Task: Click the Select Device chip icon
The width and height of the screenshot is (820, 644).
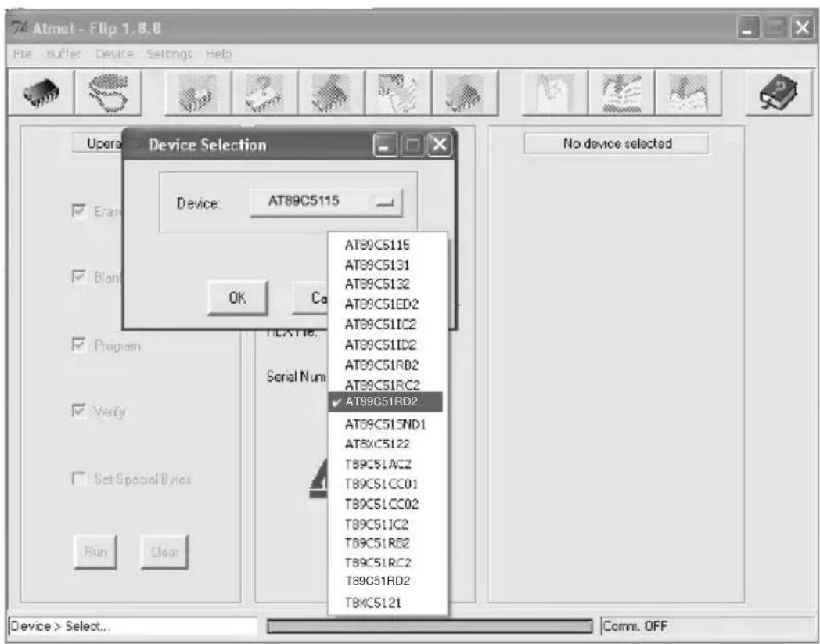Action: [41, 93]
